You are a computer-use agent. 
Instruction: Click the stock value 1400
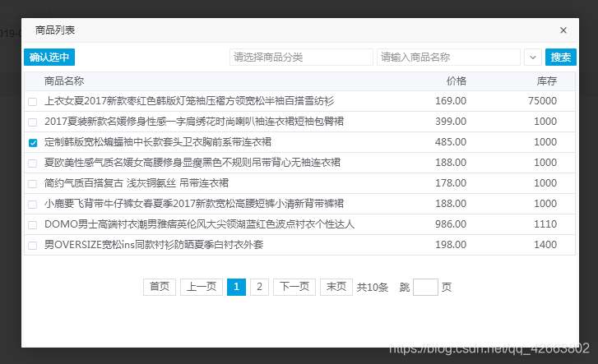[x=545, y=245]
